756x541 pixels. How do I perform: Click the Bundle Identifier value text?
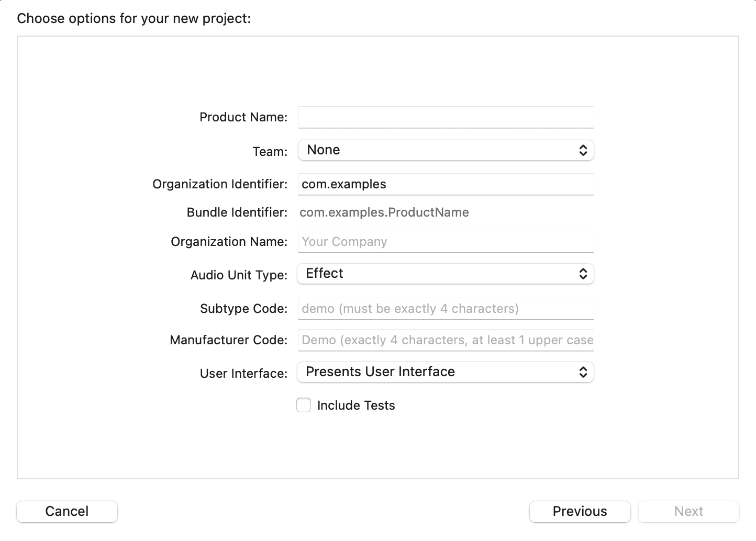tap(384, 212)
